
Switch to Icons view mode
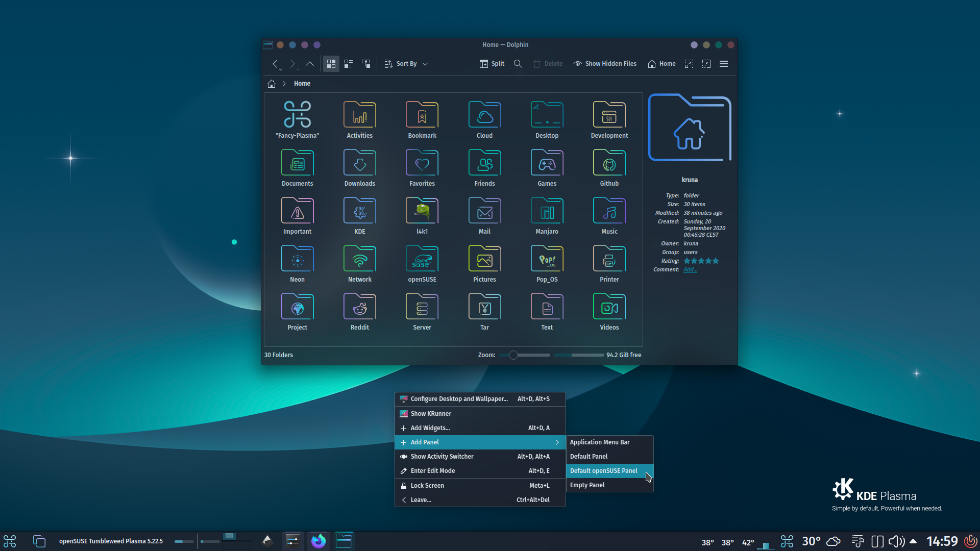pos(331,64)
